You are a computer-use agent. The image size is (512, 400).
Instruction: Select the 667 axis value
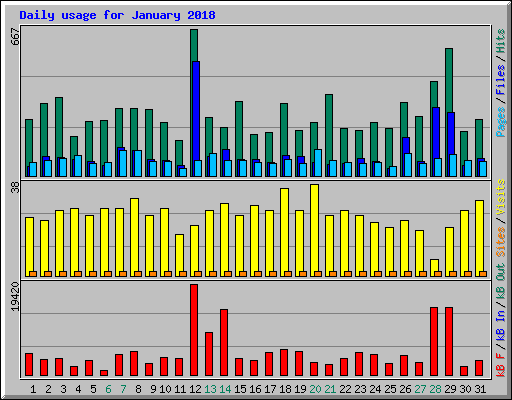coord(15,37)
